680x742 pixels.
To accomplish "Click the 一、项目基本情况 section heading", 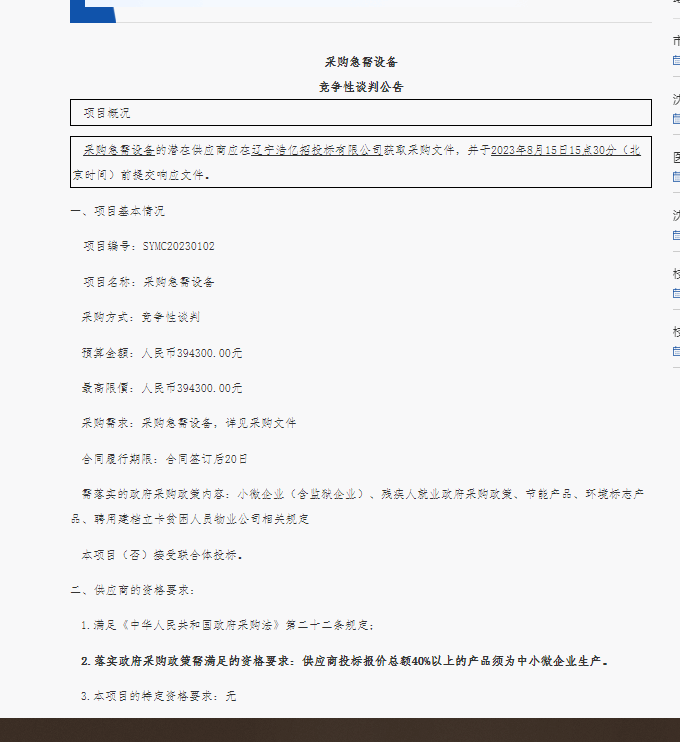I will pyautogui.click(x=117, y=211).
